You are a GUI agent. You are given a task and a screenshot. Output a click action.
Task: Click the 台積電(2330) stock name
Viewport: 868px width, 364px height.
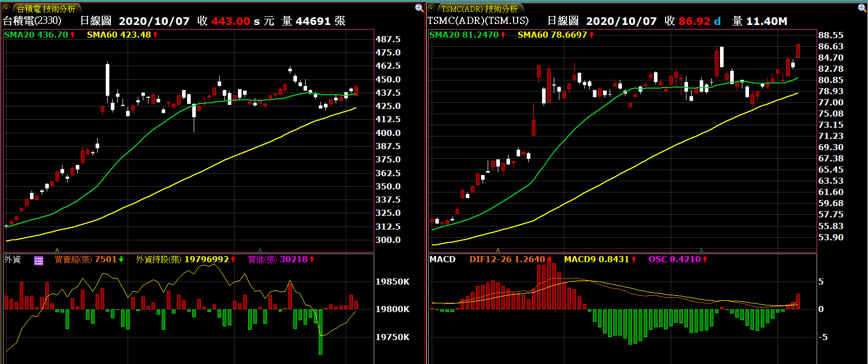(x=32, y=21)
